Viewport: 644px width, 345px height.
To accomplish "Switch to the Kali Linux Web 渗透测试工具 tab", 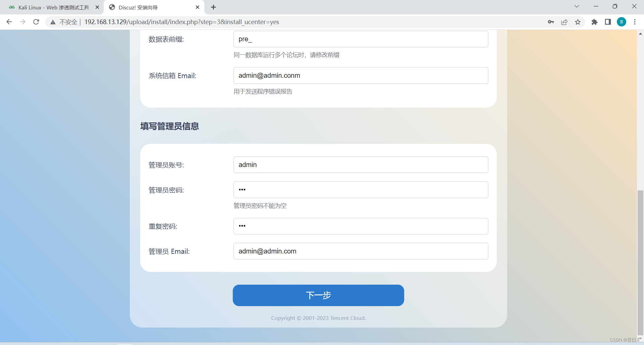I will 52,7.
